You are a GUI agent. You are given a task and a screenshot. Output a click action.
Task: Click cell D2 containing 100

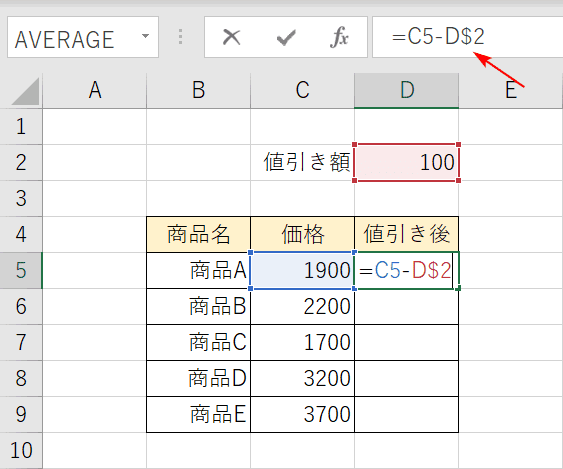(406, 163)
